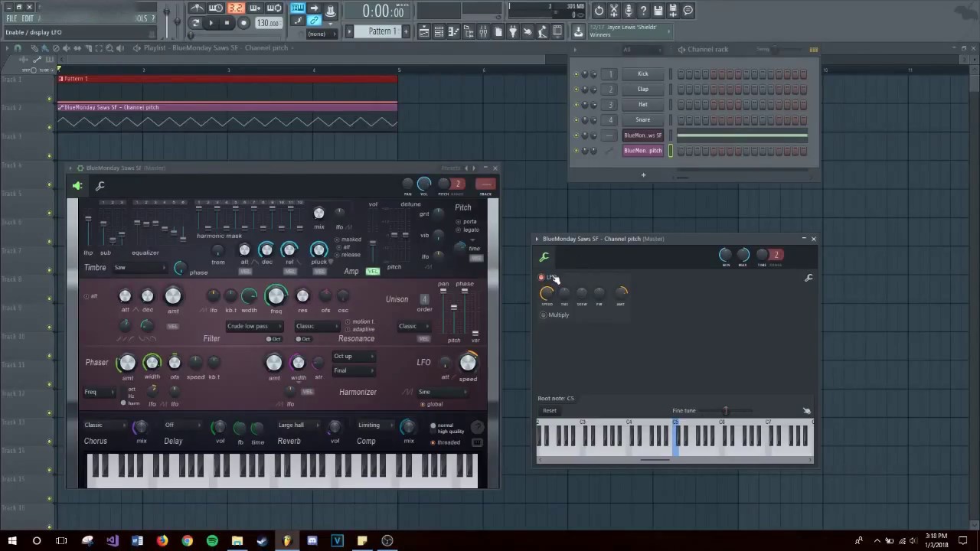Mute the Kick channel green light

577,74
